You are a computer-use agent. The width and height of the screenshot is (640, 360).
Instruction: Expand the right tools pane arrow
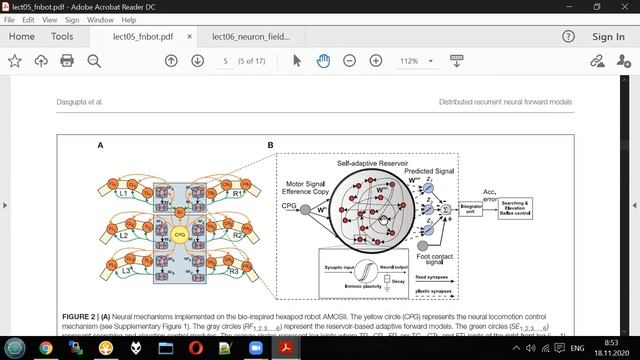635,205
